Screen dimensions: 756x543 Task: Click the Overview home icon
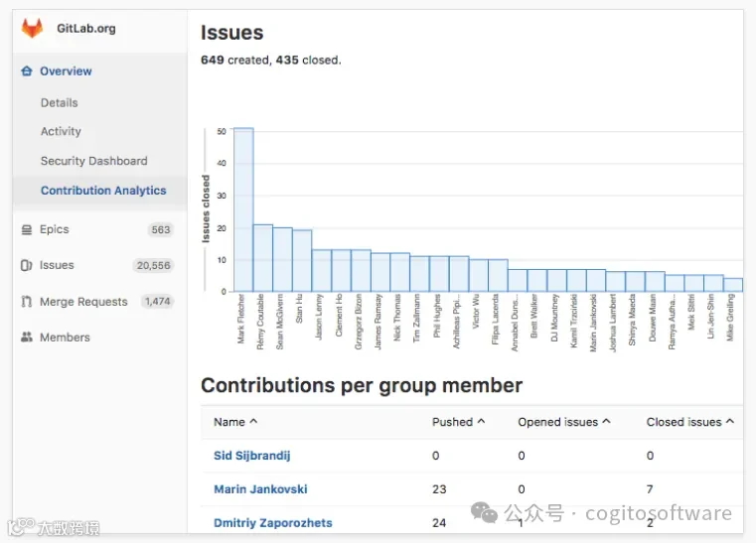click(27, 71)
